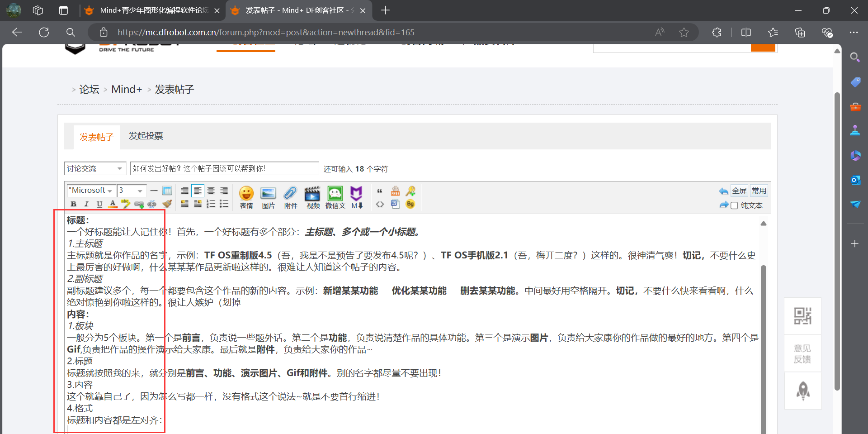
Task: Insert a table into the post
Action: (167, 191)
